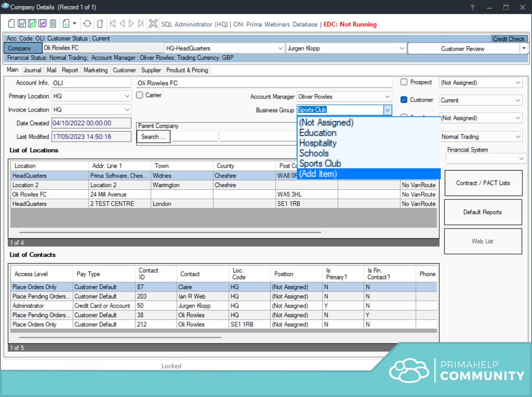The image size is (532, 397).
Task: Open the Financial System dropdown
Action: pos(521,158)
